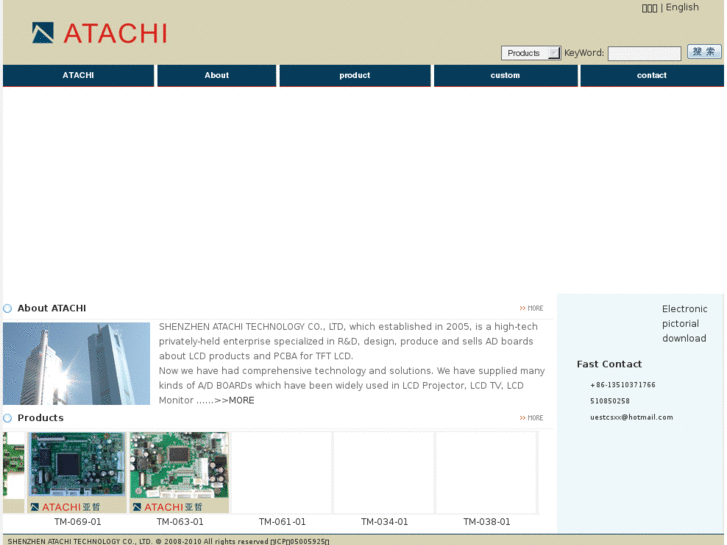This screenshot has height=545, width=727.
Task: Click the Fast Contact heading
Action: (609, 364)
